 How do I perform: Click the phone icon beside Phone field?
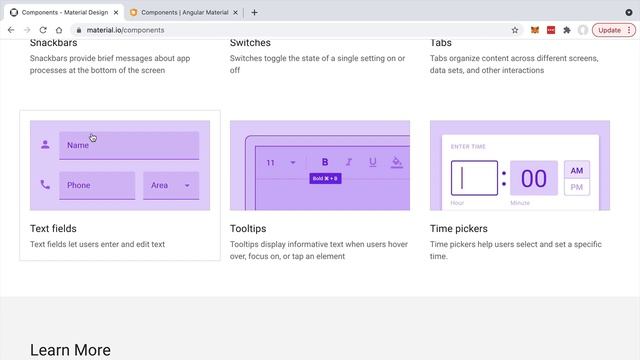[45, 184]
